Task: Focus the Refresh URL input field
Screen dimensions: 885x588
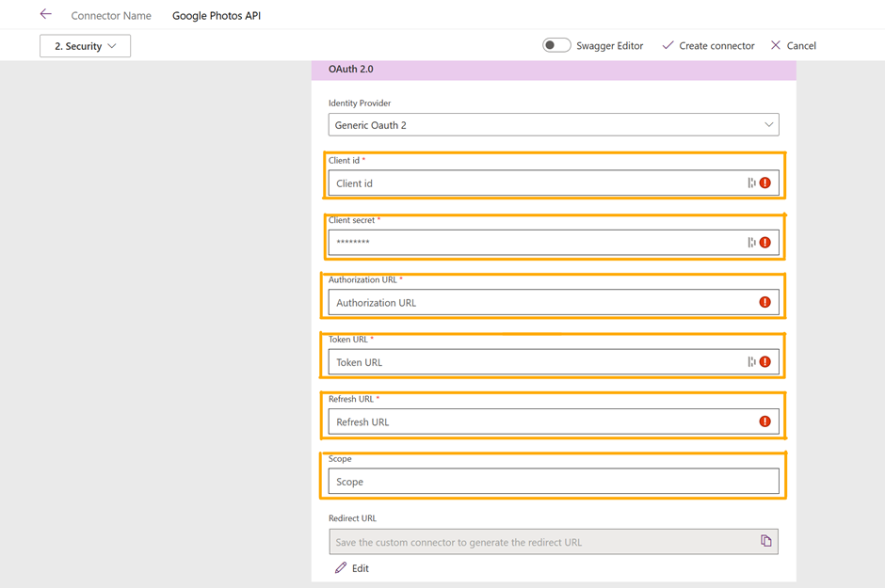Action: click(554, 422)
